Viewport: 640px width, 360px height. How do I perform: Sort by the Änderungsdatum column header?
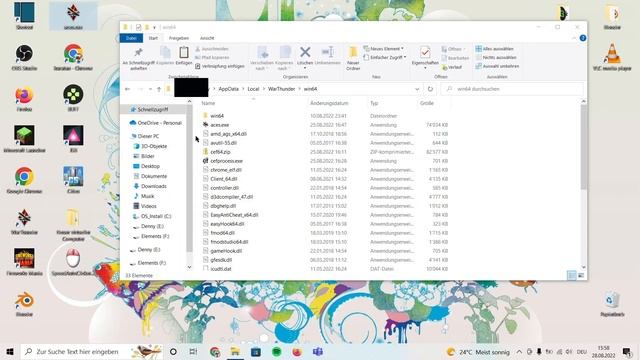point(329,103)
